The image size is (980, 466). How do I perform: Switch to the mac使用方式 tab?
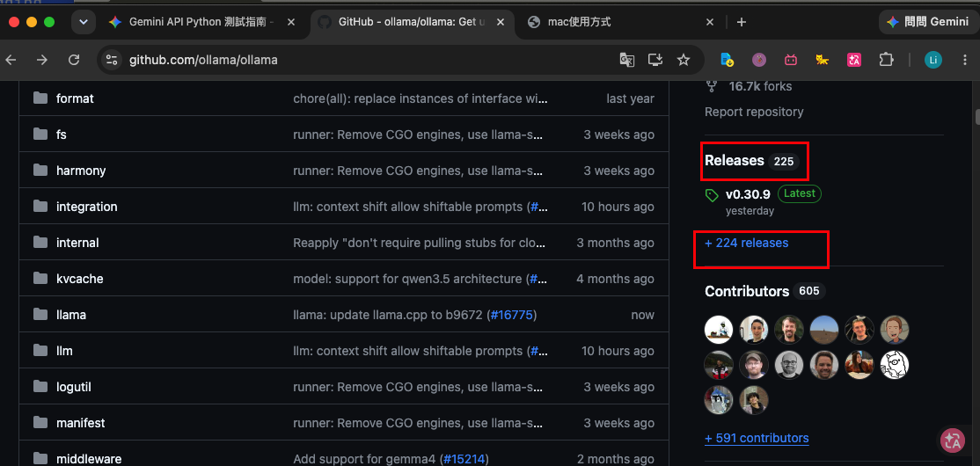pos(618,22)
